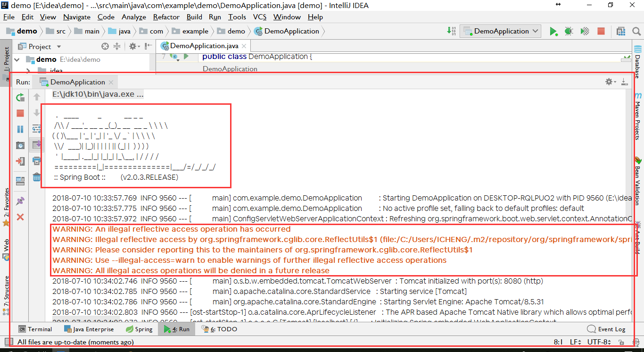The image size is (644, 352).
Task: Close the DemoApplication tab in the Run panel
Action: [111, 82]
